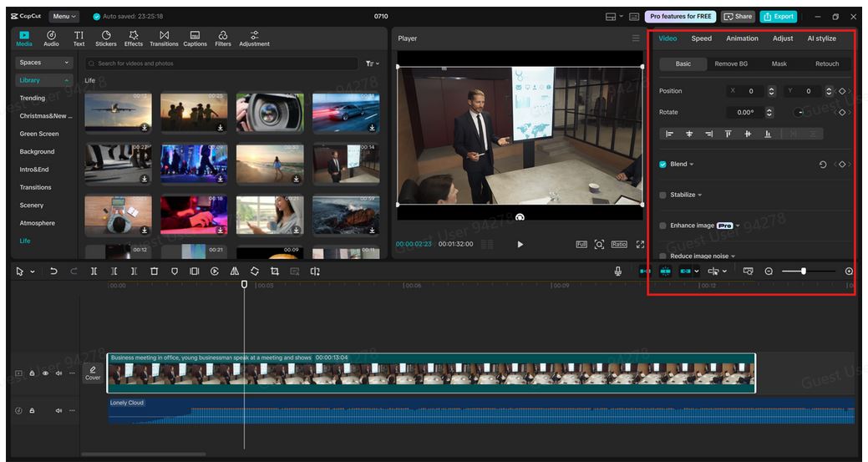Click the Export button
This screenshot has width=868, height=462.
[x=778, y=16]
